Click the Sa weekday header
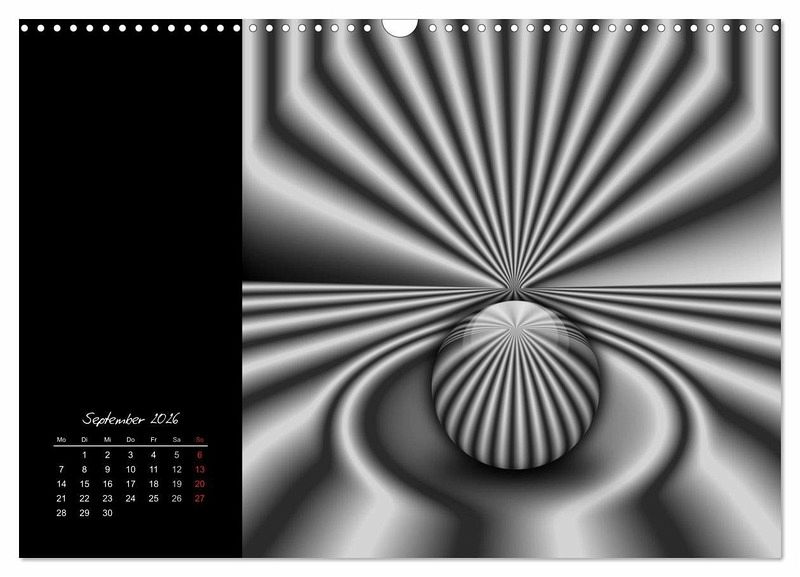 click(177, 440)
